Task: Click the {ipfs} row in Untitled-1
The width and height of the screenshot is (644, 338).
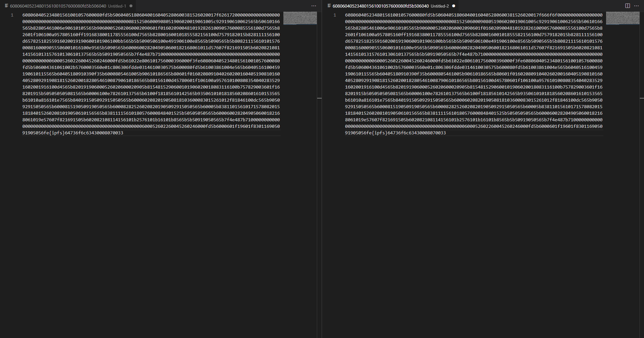Action: click(73, 133)
